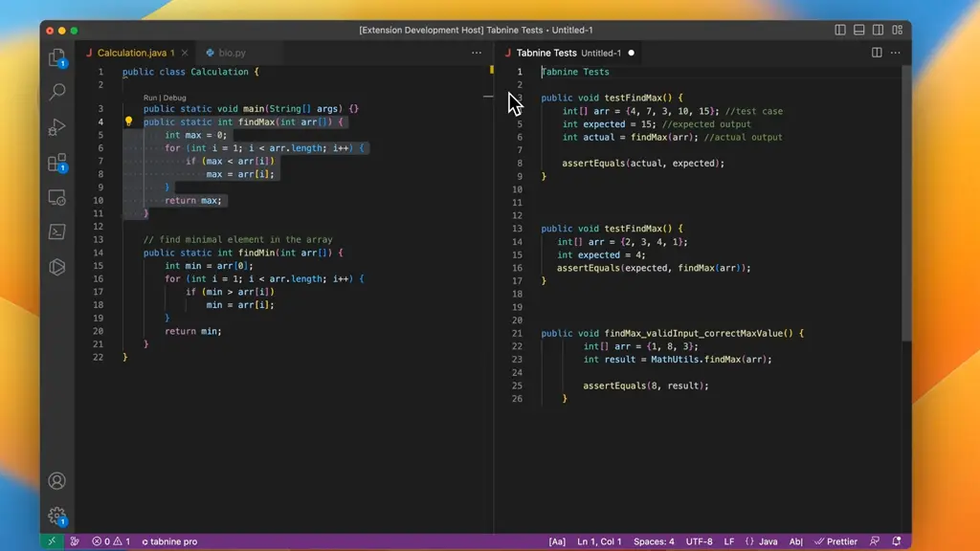
Task: Open more actions menu for left editor
Action: tap(477, 54)
